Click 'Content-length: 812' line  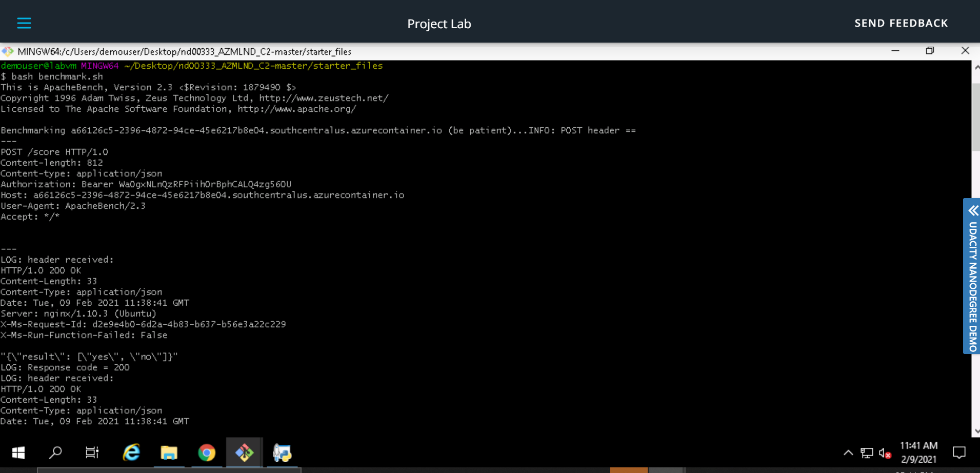(52, 163)
